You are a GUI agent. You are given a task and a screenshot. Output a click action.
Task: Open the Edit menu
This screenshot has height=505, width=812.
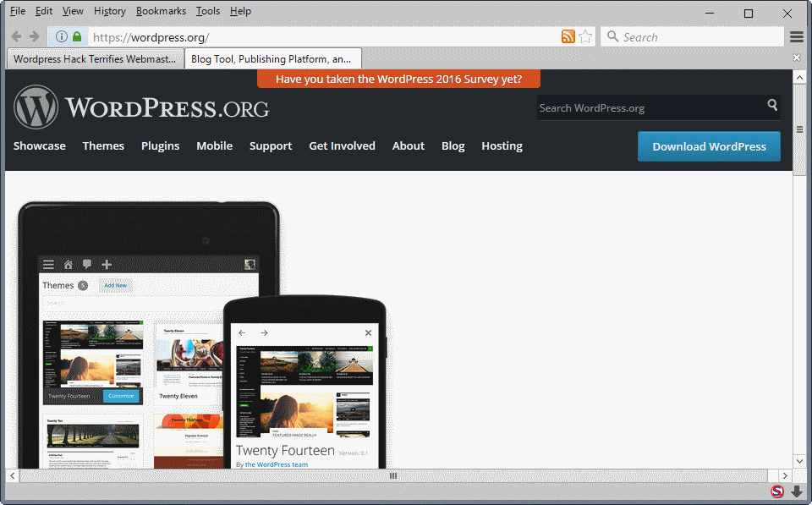pos(44,11)
